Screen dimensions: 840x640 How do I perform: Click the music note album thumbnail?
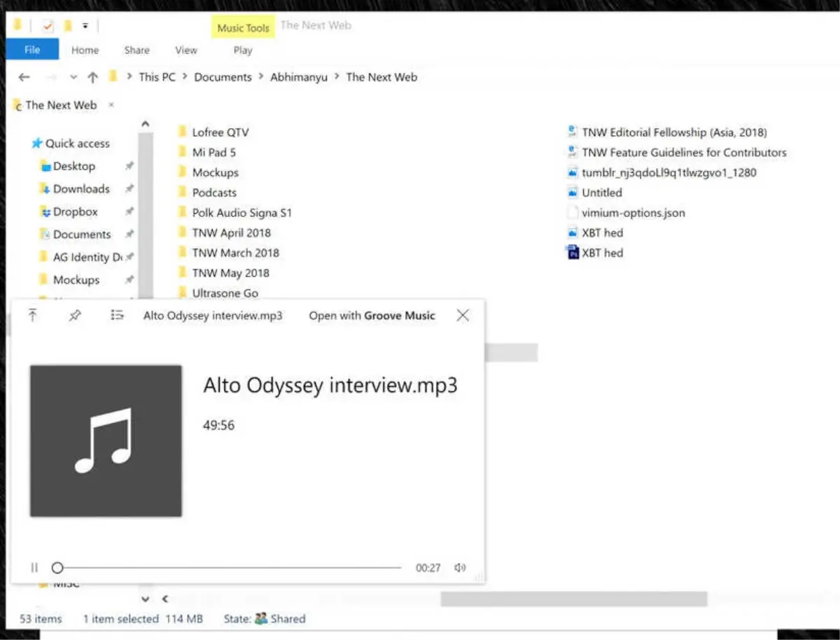[x=105, y=441]
